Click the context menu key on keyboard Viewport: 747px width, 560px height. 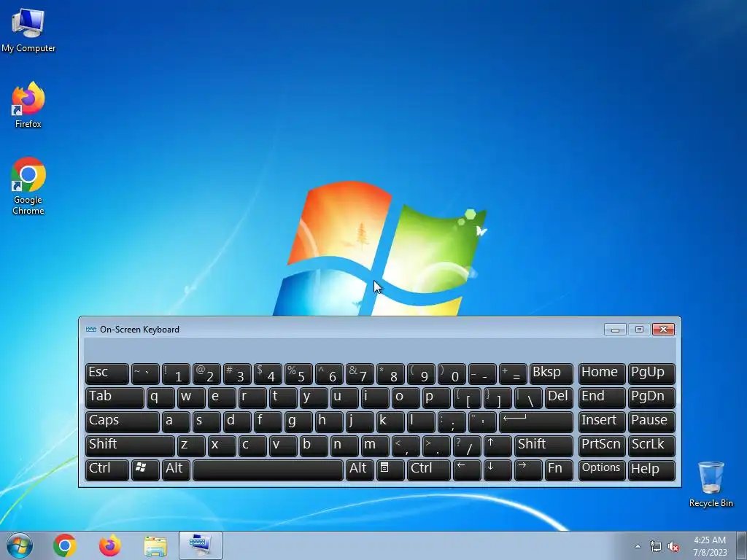pyautogui.click(x=390, y=470)
